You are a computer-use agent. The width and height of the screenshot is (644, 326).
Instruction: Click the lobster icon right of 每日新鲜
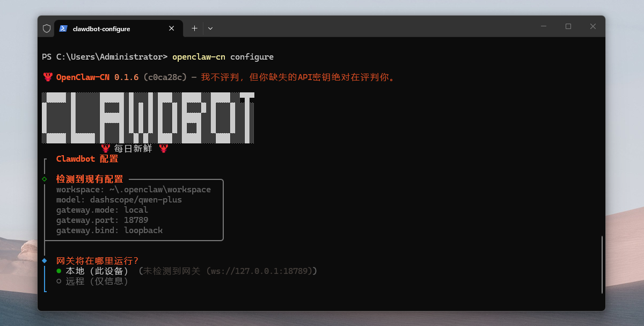pyautogui.click(x=163, y=148)
